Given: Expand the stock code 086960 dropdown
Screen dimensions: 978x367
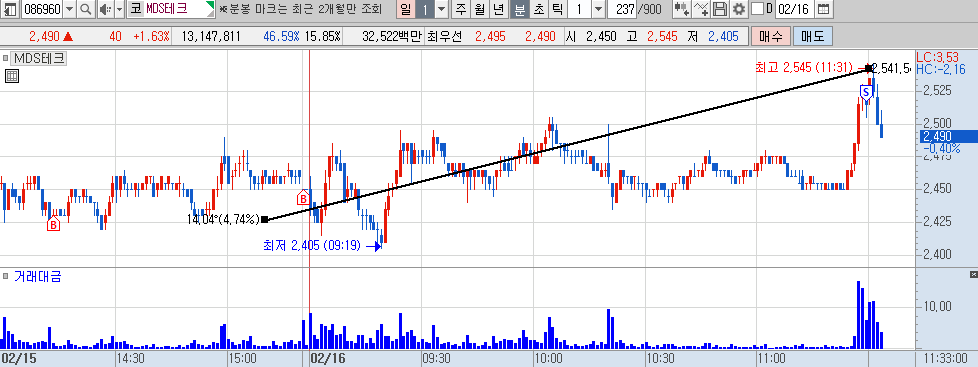Looking at the screenshot, I should (69, 9).
